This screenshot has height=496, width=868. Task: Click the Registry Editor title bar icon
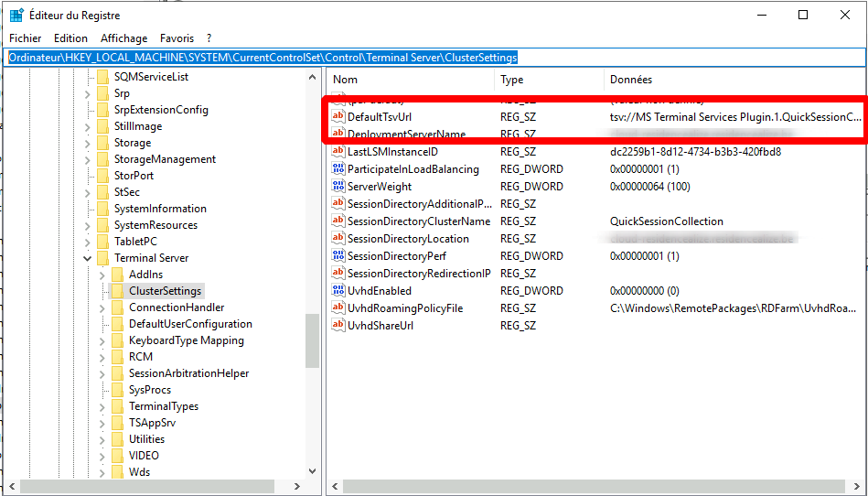tap(16, 15)
